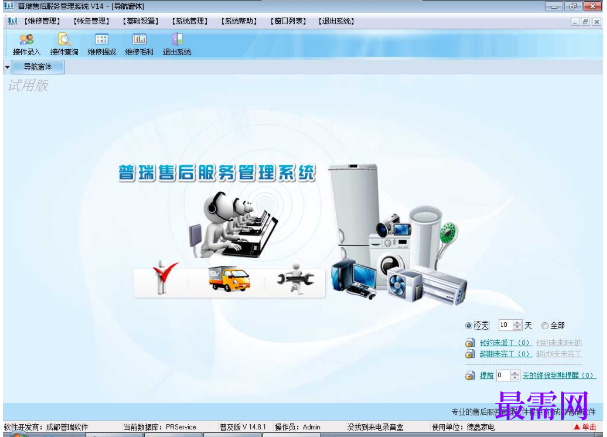Screen dimensions: 607x437
Task: Click the wrench repairman navigation icon
Action: tap(296, 279)
